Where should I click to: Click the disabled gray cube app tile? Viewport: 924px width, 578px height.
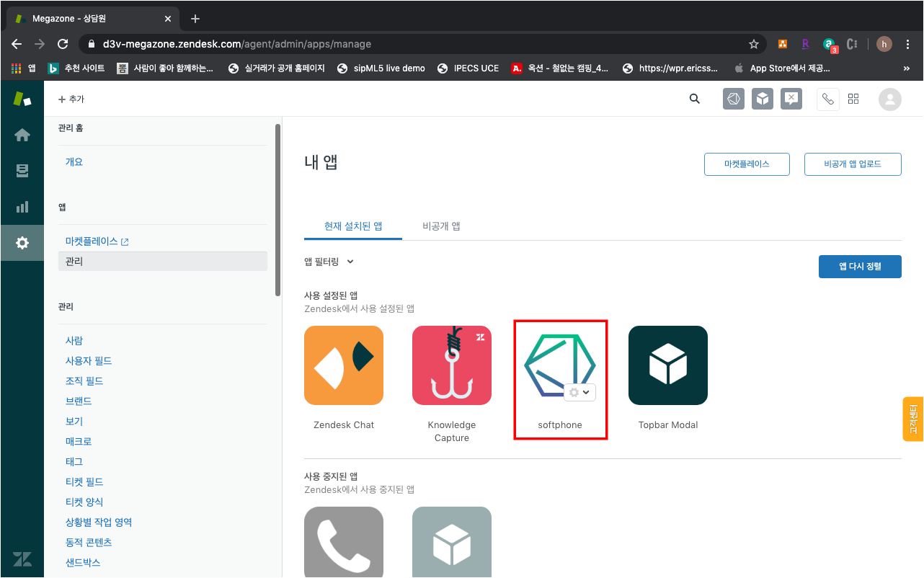pos(452,542)
